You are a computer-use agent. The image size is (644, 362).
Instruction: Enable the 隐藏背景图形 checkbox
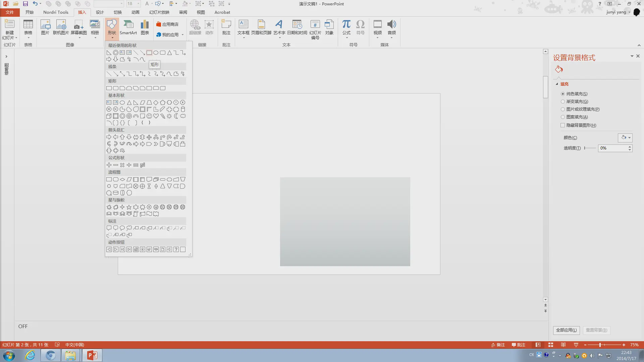pos(563,125)
